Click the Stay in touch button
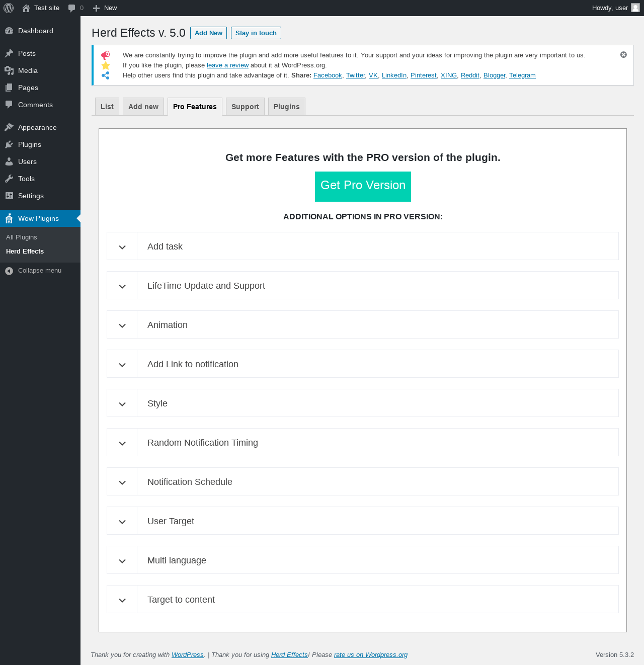The width and height of the screenshot is (644, 665). 256,33
